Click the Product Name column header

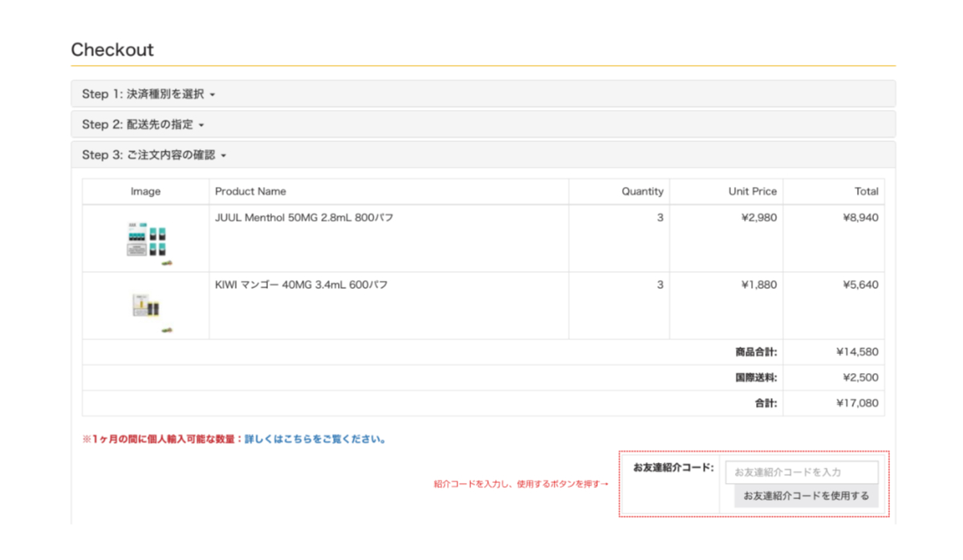click(250, 192)
